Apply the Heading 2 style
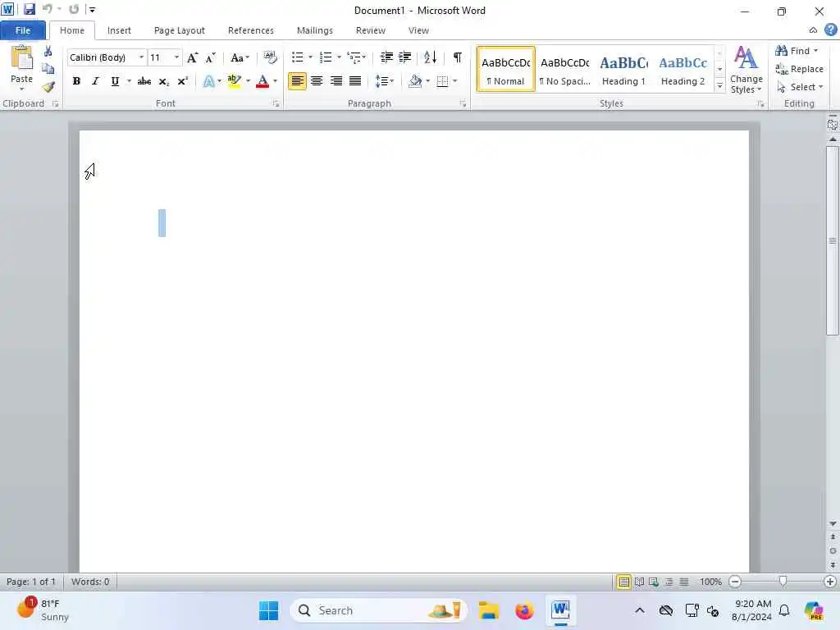840x630 pixels. 682,70
